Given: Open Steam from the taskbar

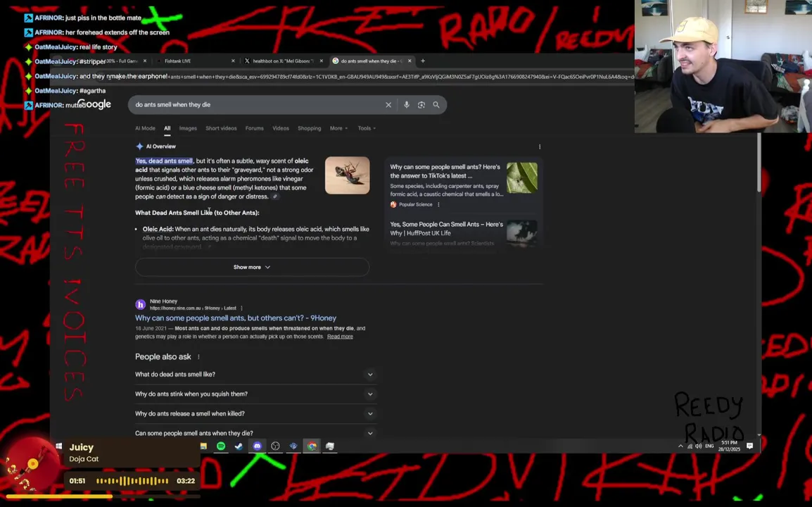Looking at the screenshot, I should point(239,446).
